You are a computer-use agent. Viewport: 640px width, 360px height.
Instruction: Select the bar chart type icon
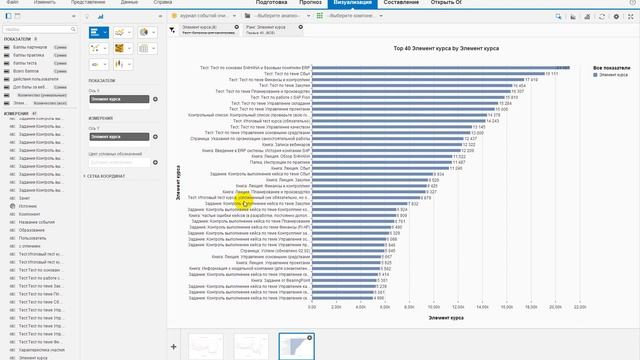[x=95, y=32]
